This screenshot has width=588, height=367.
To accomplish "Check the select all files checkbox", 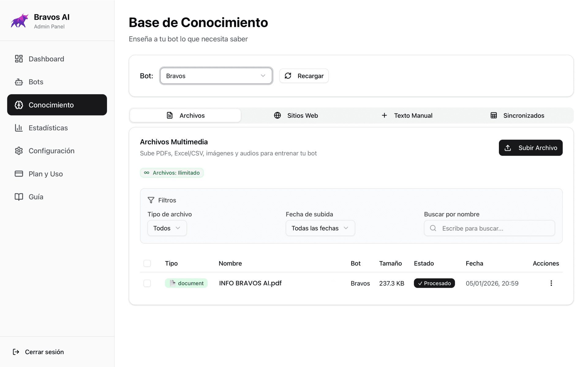I will point(147,263).
